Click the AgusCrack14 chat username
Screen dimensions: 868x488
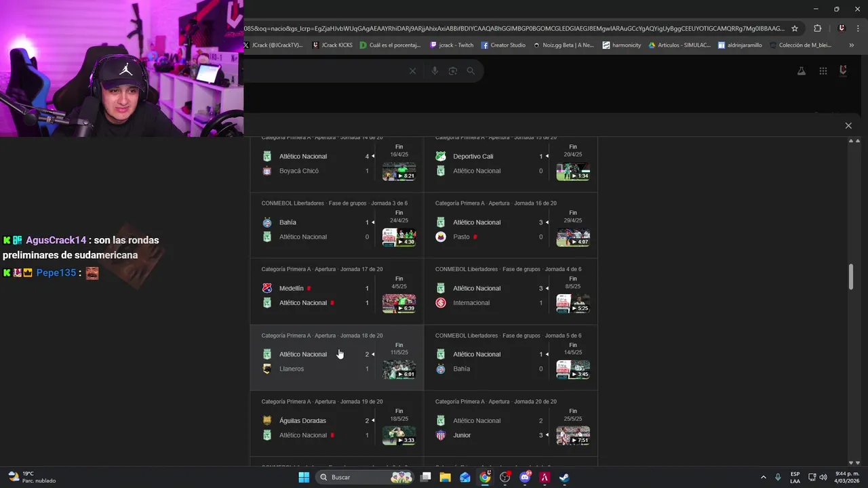click(56, 240)
